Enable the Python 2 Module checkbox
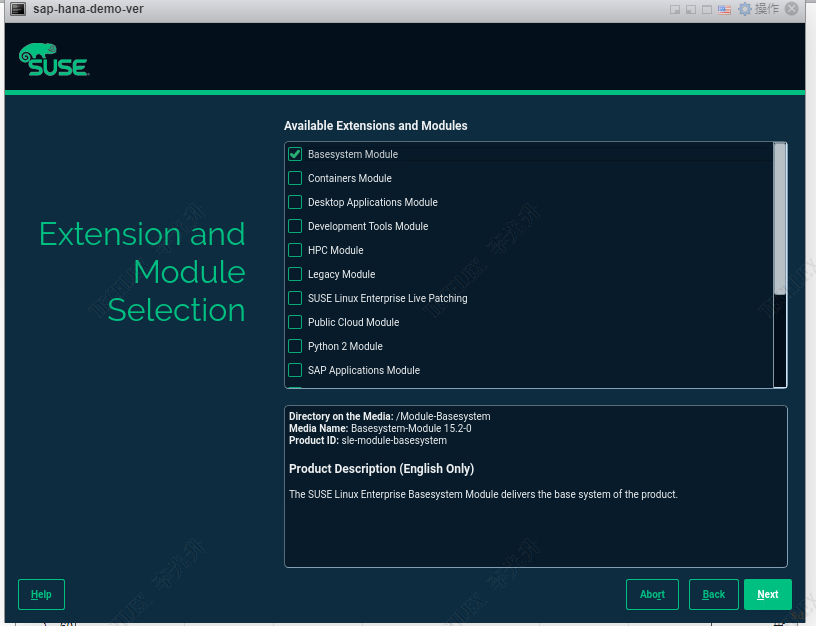816x626 pixels. [295, 346]
